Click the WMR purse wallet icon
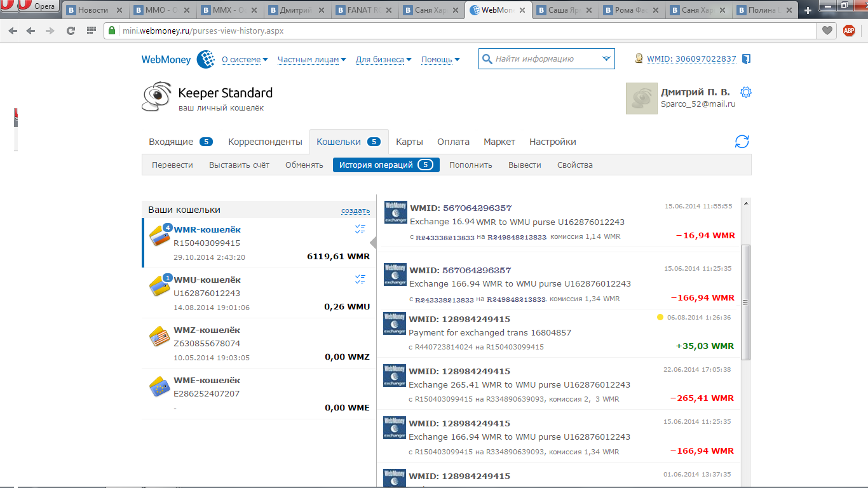The width and height of the screenshot is (868, 488). click(160, 236)
